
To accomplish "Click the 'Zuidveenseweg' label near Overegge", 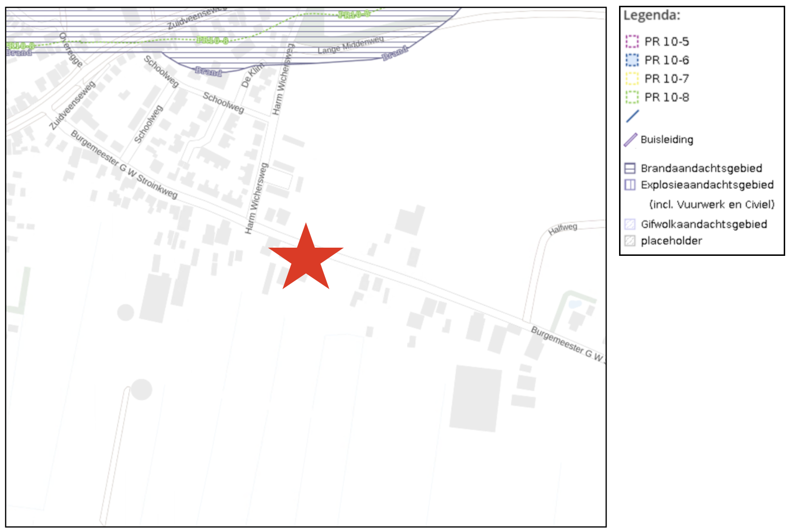I will click(x=72, y=106).
